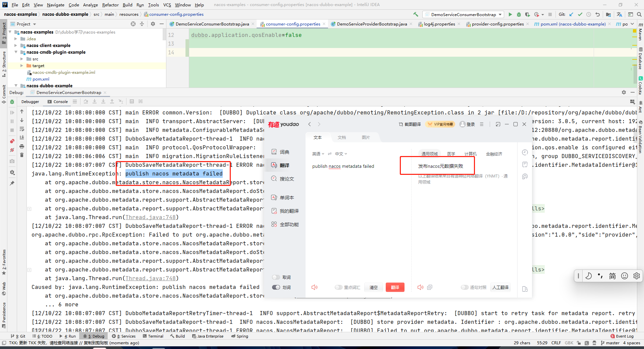The height and width of the screenshot is (349, 644).
Task: Click Scroll to End icon in console
Action: [x=22, y=138]
